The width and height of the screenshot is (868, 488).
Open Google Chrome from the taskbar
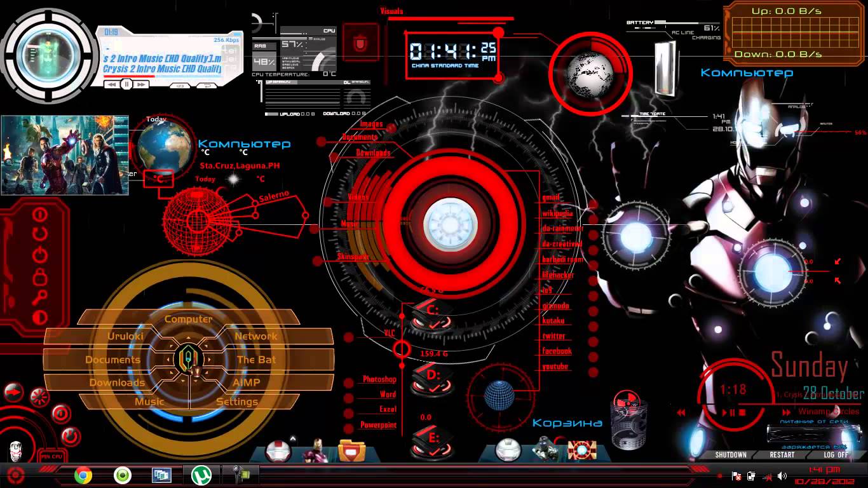pyautogui.click(x=83, y=475)
